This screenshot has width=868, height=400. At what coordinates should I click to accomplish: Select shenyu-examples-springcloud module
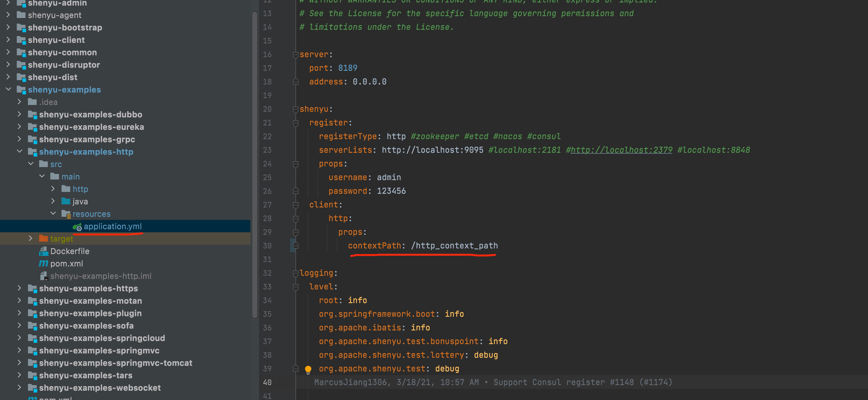(x=102, y=338)
